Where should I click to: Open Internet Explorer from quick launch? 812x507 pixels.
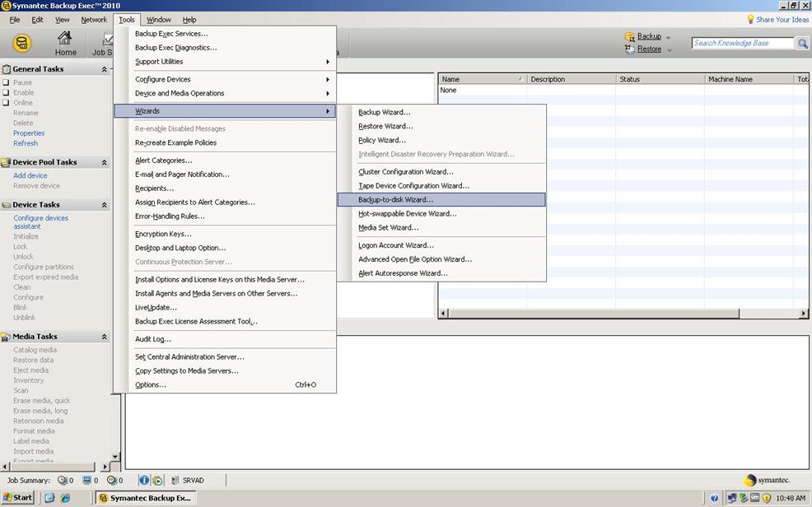[65, 498]
